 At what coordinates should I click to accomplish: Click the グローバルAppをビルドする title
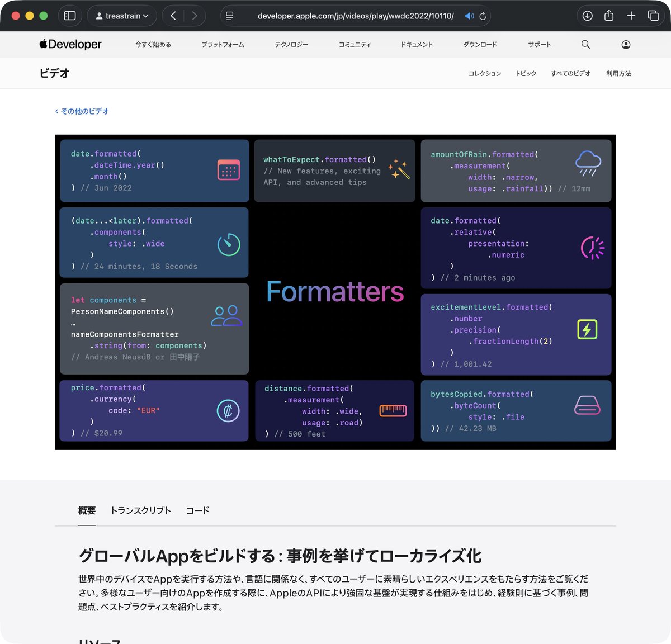click(x=280, y=556)
